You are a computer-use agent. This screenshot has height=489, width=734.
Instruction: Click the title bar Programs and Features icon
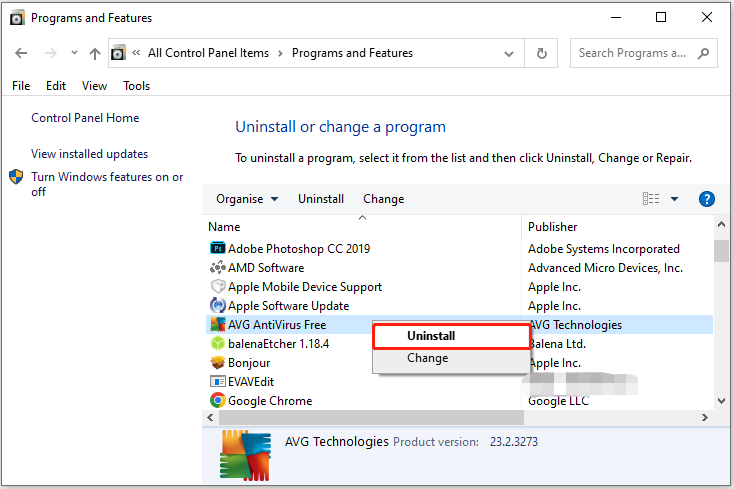tap(17, 18)
